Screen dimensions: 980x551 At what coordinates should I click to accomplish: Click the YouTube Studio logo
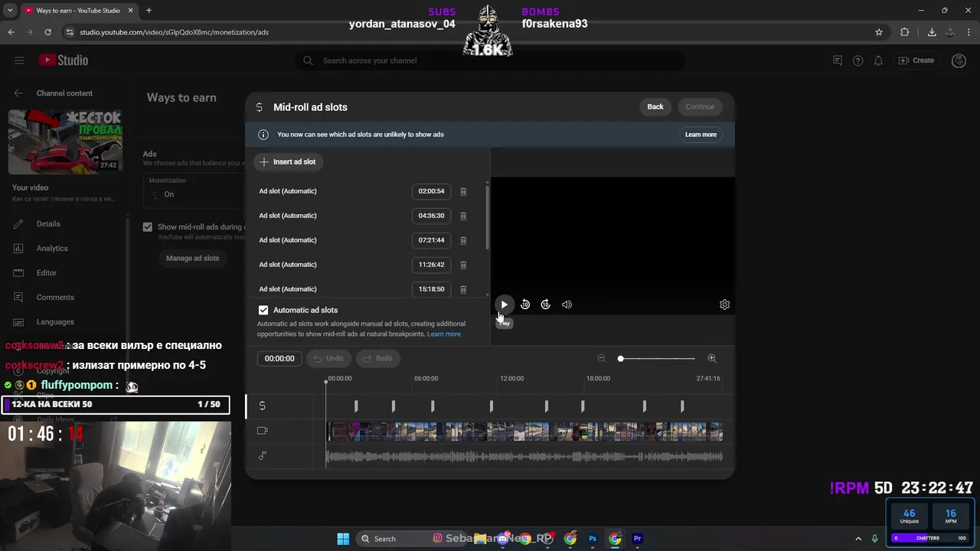pyautogui.click(x=64, y=60)
